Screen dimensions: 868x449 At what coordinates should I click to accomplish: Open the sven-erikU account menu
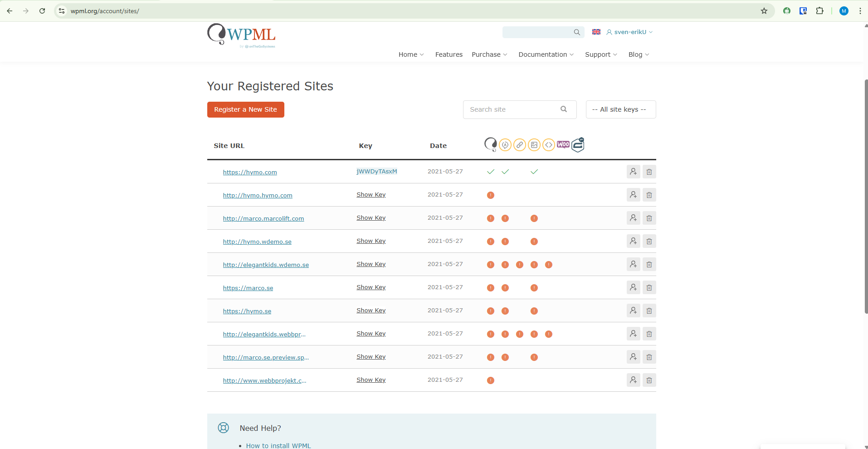[630, 32]
